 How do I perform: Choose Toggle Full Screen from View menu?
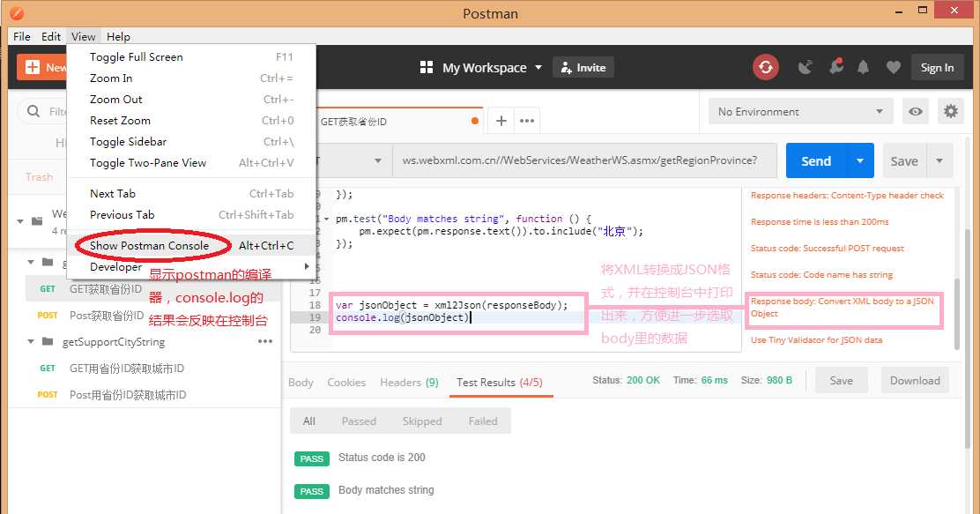click(191, 57)
